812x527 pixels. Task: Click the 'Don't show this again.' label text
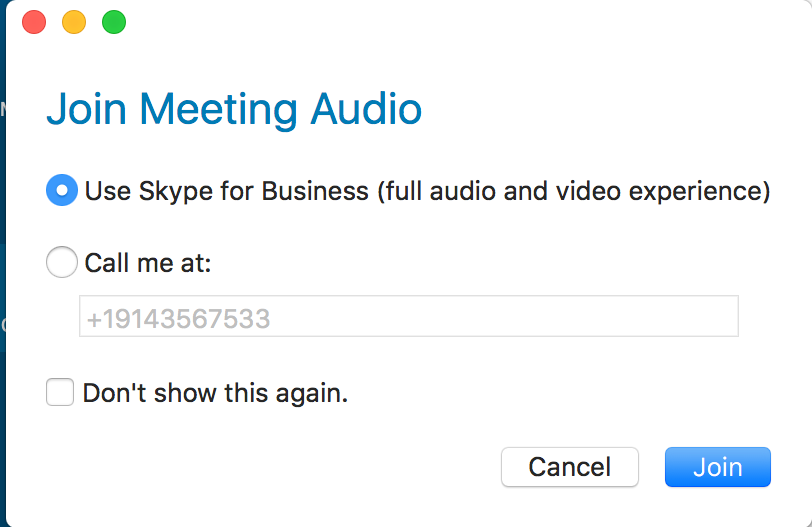pos(215,393)
